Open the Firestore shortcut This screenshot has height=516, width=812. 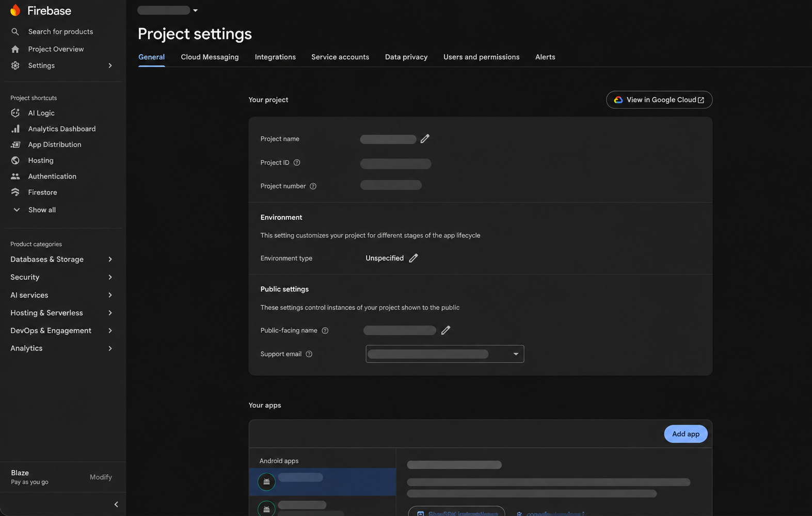(x=42, y=192)
